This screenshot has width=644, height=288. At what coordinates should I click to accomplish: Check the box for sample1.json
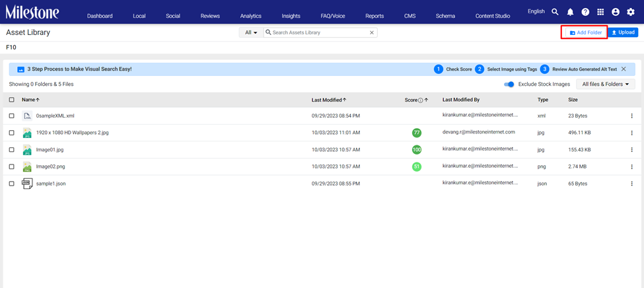[11, 184]
